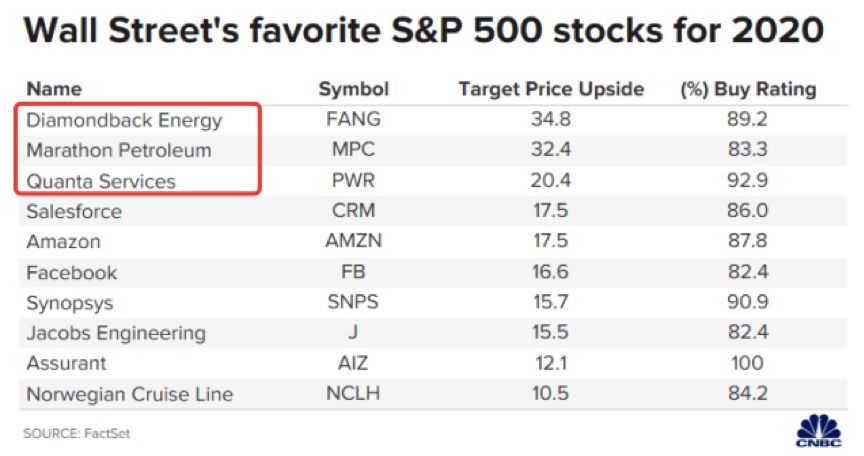Select the Amazon row name
Viewport: 864px width, 456px height.
pos(63,242)
